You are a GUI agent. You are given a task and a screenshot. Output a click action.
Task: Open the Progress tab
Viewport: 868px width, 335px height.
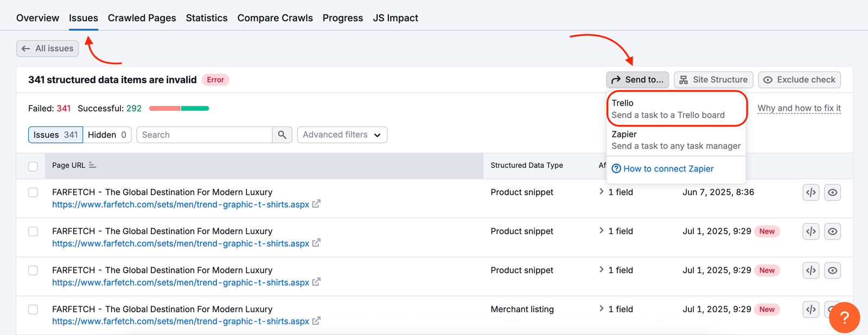click(x=343, y=18)
